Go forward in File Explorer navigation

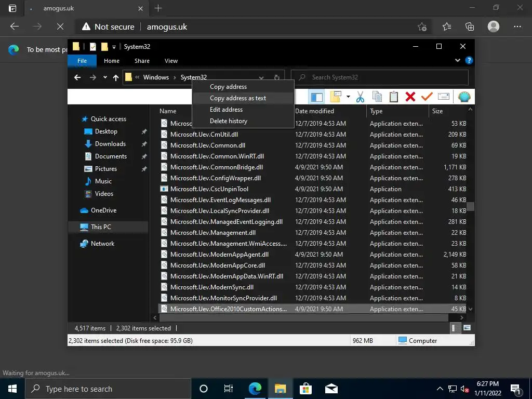pyautogui.click(x=92, y=77)
